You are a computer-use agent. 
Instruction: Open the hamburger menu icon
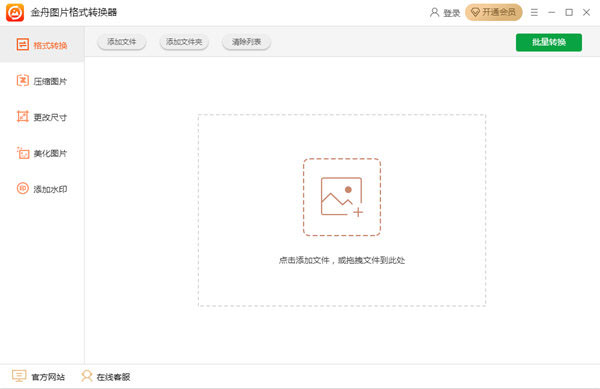pyautogui.click(x=534, y=13)
